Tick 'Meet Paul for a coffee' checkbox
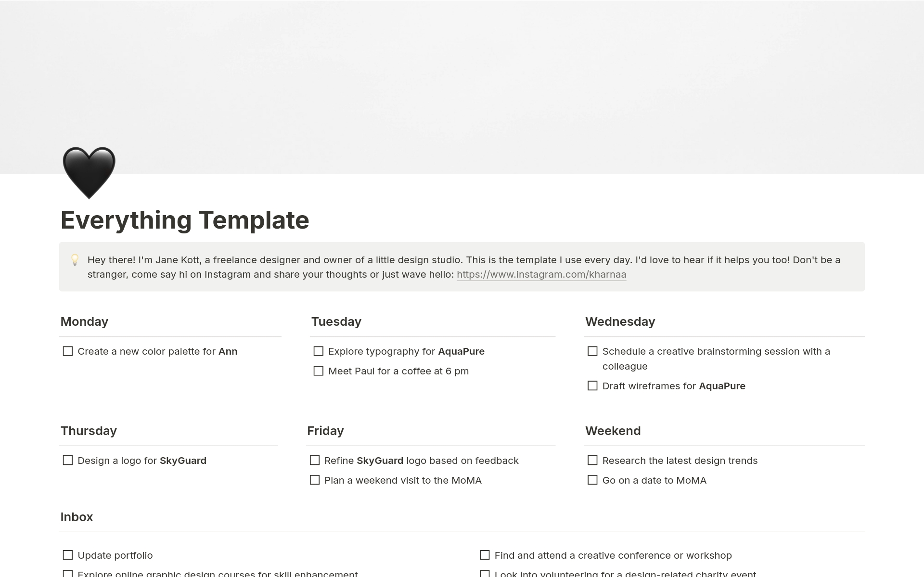Image resolution: width=924 pixels, height=577 pixels. [319, 371]
